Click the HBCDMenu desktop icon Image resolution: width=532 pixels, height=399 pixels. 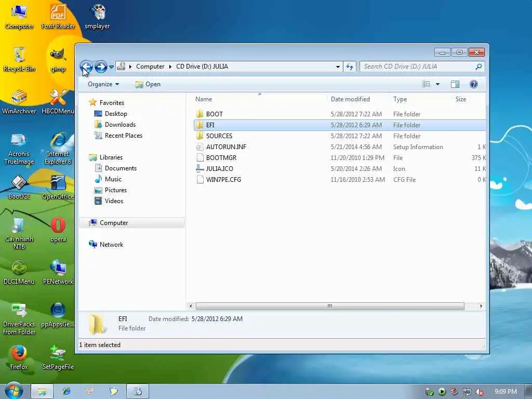click(58, 102)
